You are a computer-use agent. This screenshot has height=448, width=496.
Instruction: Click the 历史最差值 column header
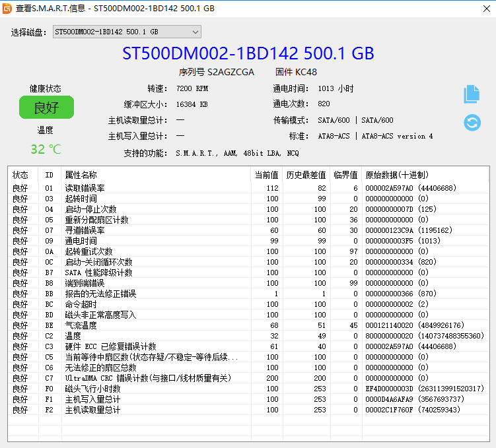point(306,175)
